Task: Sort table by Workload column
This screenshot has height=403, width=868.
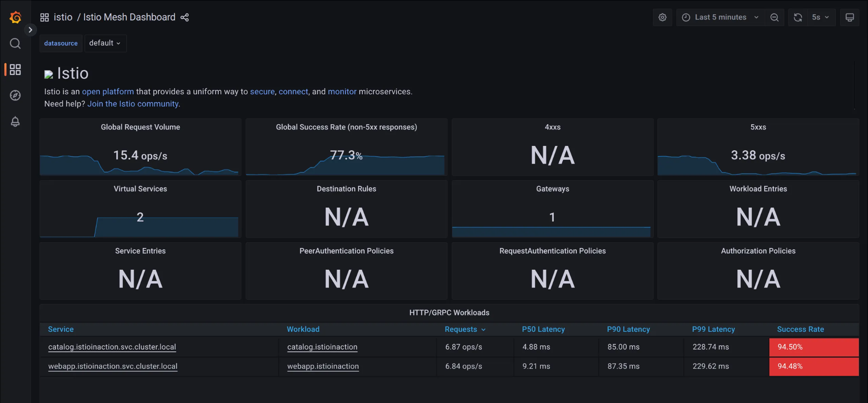Action: click(303, 329)
